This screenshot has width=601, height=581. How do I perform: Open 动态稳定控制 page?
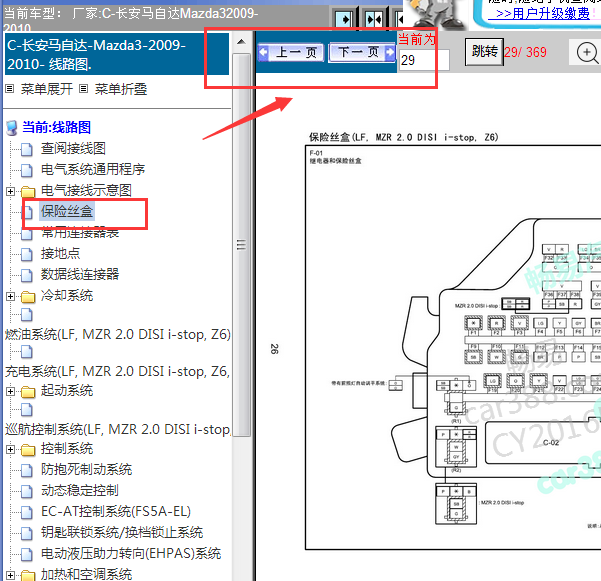[x=80, y=490]
